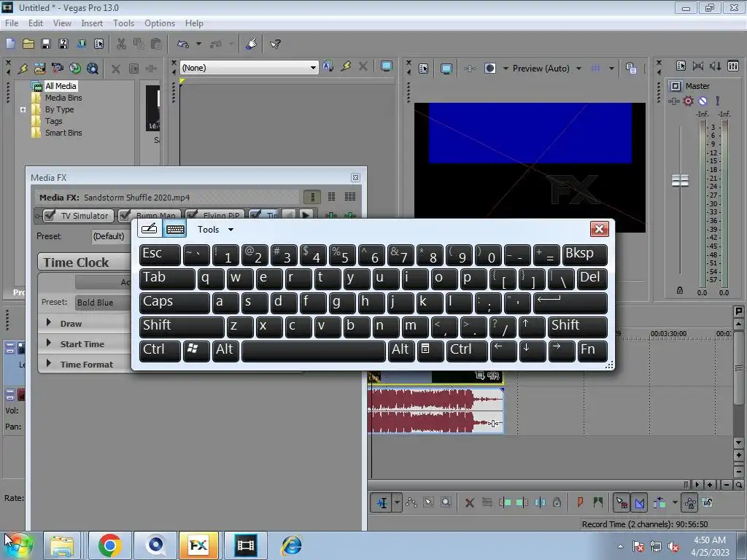The height and width of the screenshot is (560, 747).
Task: Click the Del key on keyboard
Action: tap(592, 279)
